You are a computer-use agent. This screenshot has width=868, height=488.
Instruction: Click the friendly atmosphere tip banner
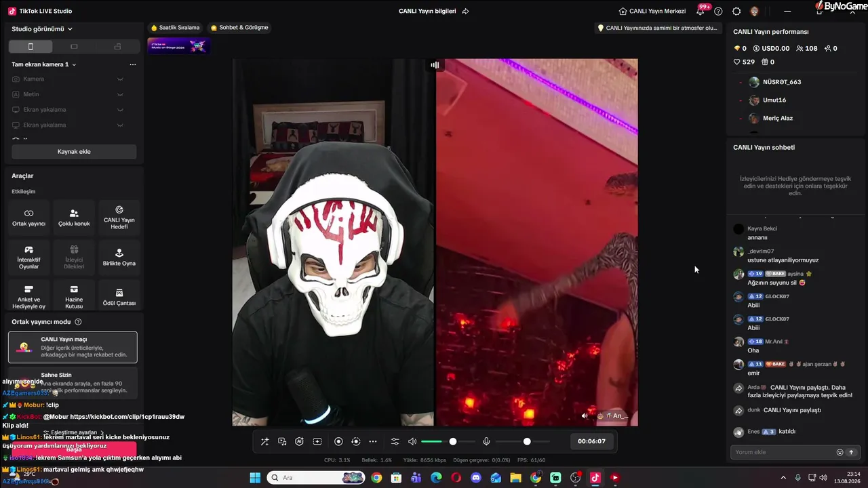[x=656, y=28]
